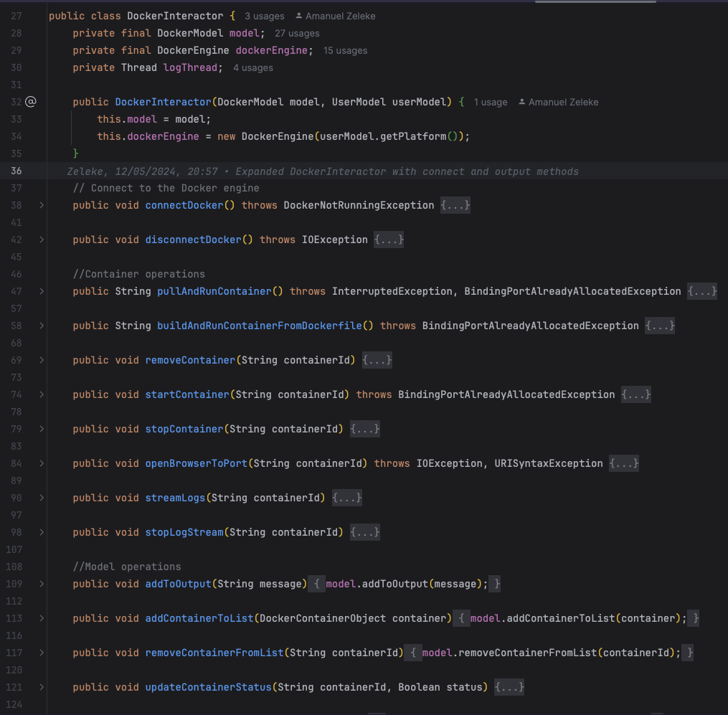Click the '15 usages' hint for dockerEngine
The image size is (728, 715).
[x=346, y=51]
